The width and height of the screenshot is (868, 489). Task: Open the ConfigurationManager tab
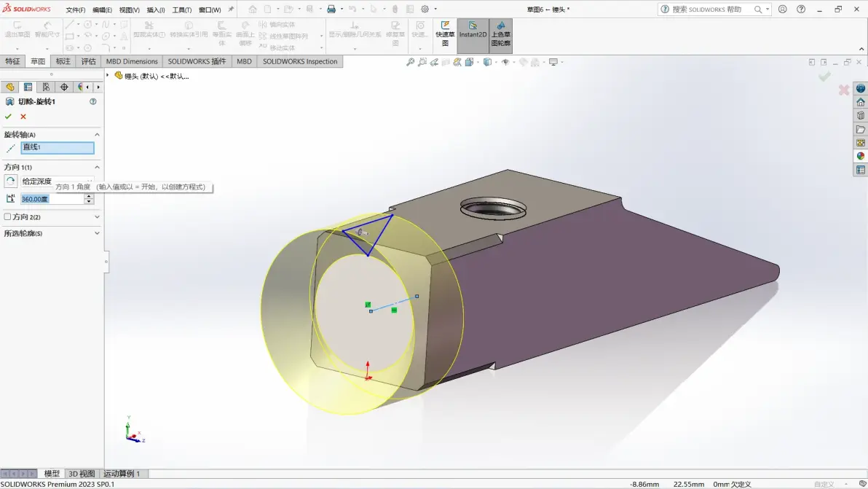point(46,87)
